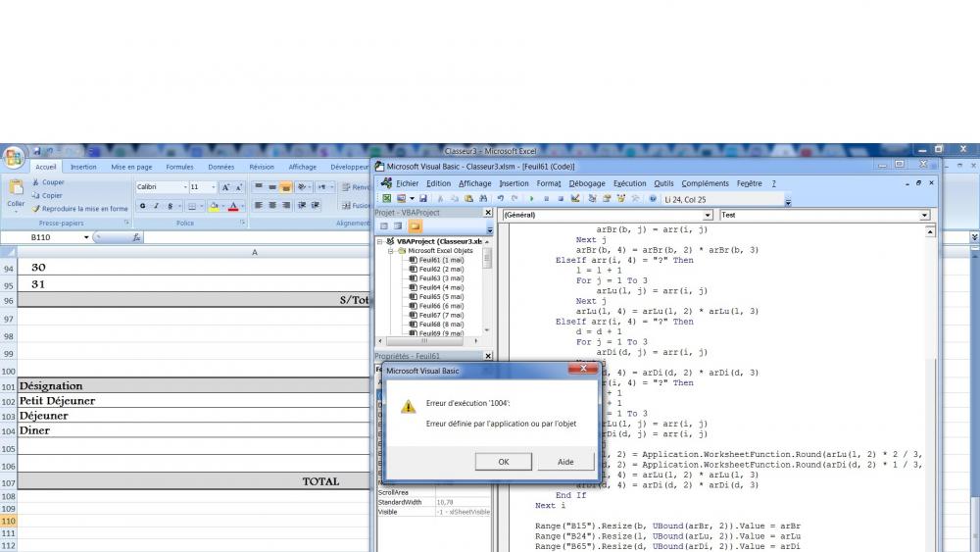Toggle right text alignment in Excel
Viewport: 980px width, 552px height.
[x=285, y=205]
